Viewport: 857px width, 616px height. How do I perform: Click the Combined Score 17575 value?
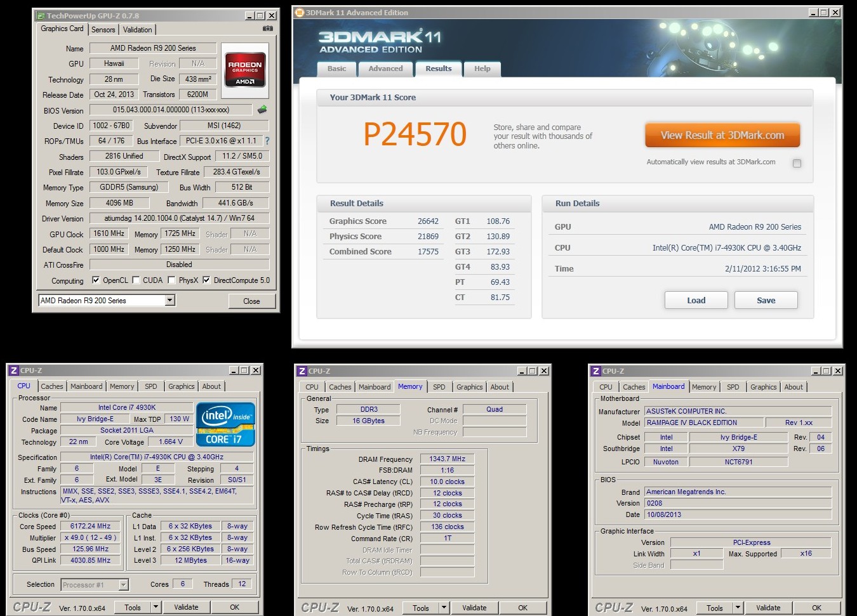[428, 252]
